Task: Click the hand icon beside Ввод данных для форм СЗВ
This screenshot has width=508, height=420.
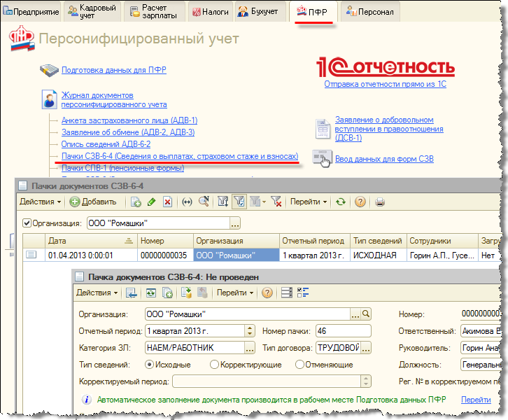Action: pyautogui.click(x=322, y=158)
